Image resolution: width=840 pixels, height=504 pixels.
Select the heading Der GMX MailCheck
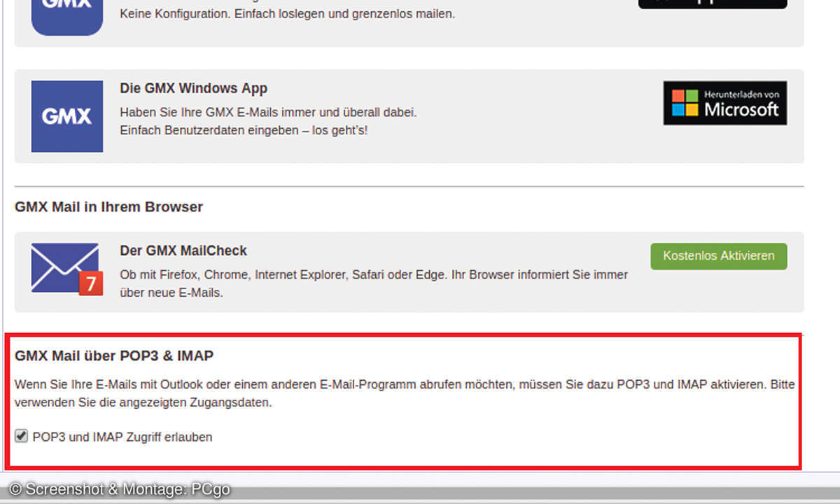tap(183, 251)
